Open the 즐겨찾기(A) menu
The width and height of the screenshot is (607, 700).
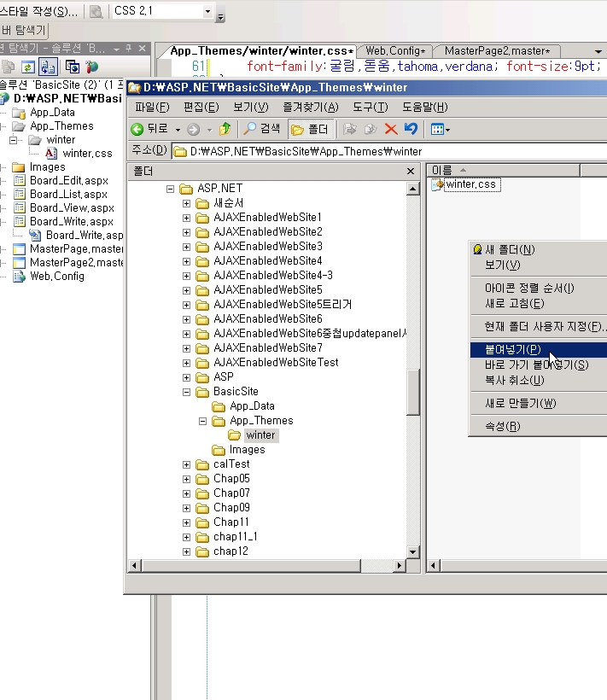pos(311,108)
